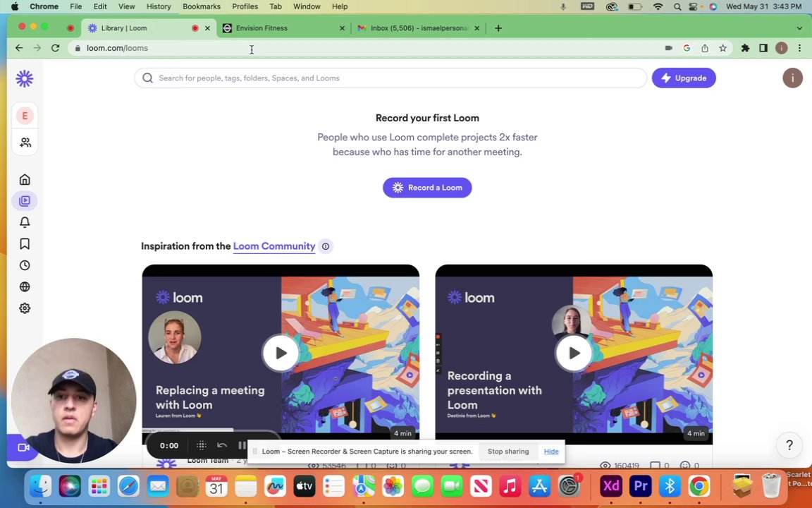The image size is (812, 508).
Task: Click the camera icon in the address bar
Action: (668, 48)
